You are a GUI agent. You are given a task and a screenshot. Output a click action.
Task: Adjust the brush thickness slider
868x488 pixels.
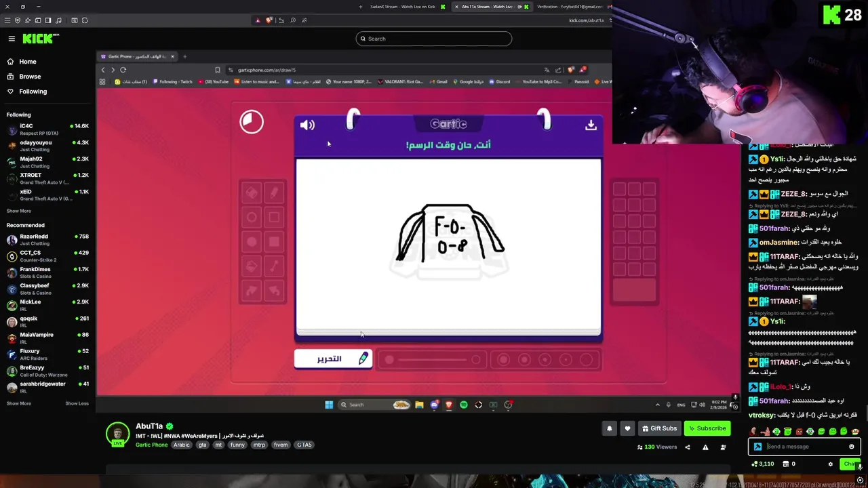[x=433, y=360]
